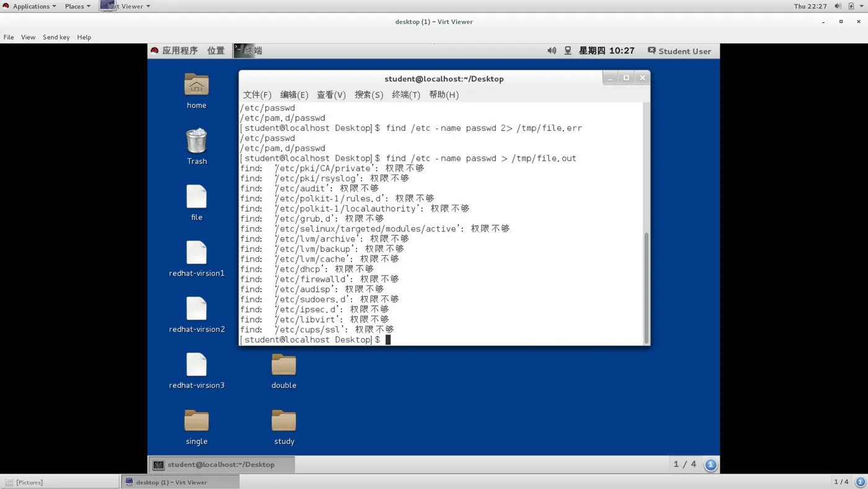868x489 pixels.
Task: Click the /etc/lvm/archive error line
Action: click(325, 239)
